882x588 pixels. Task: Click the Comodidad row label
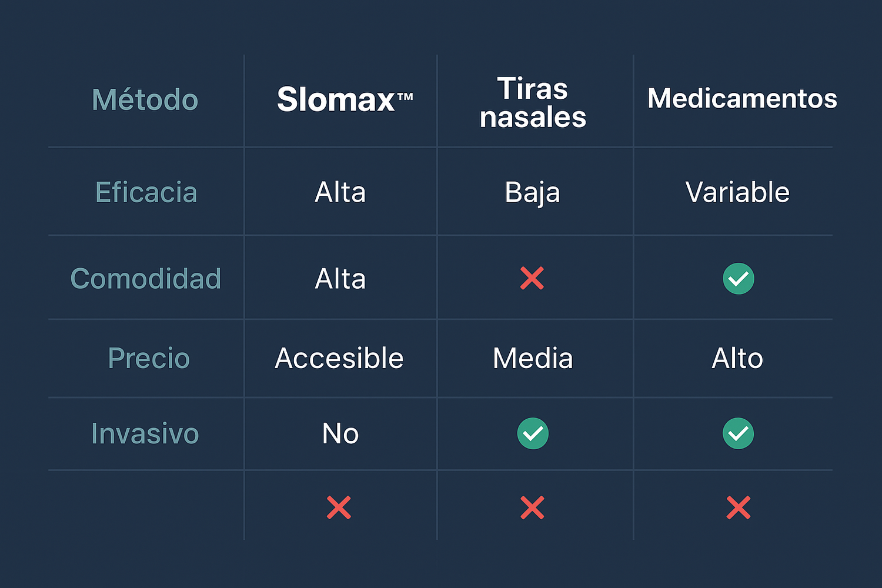(x=146, y=279)
